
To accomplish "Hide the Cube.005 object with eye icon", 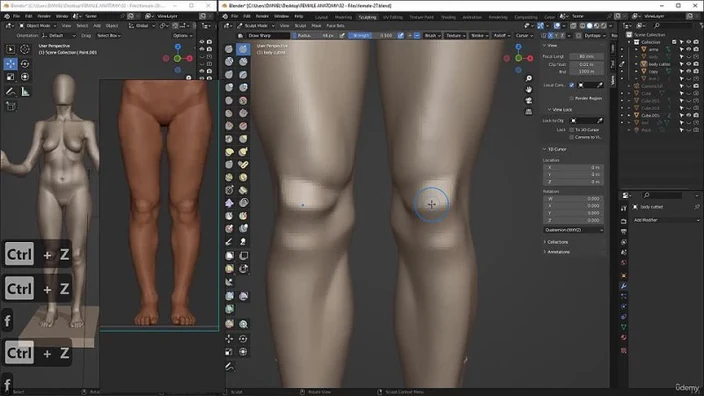I will click(688, 115).
